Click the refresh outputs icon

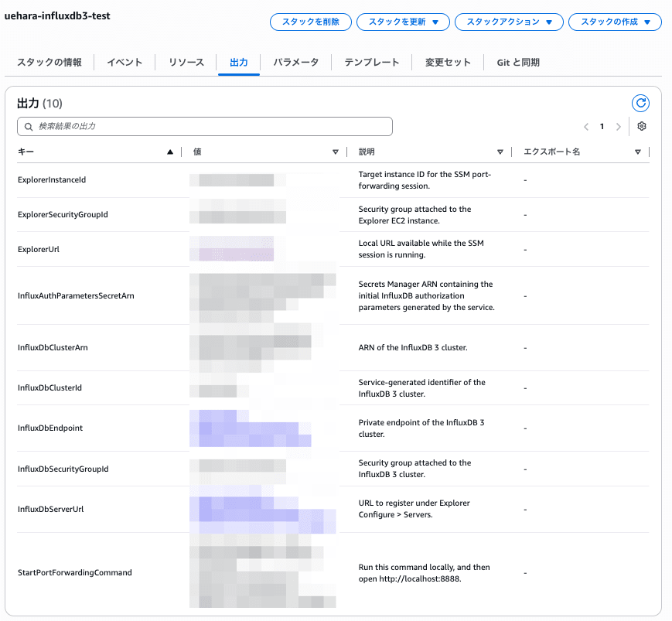pyautogui.click(x=640, y=103)
